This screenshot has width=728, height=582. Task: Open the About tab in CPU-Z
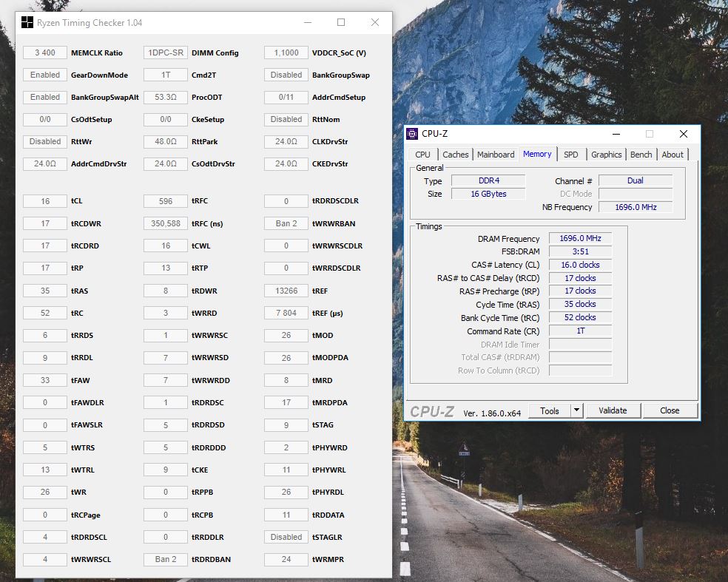673,155
